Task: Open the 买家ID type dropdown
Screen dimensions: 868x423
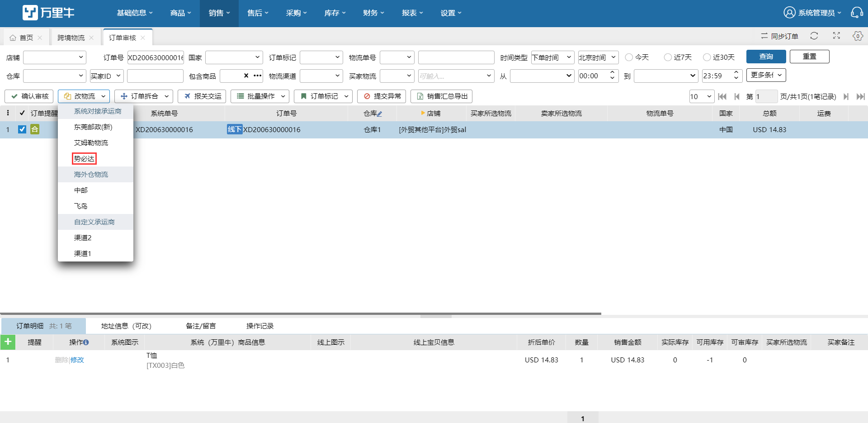Action: 106,76
